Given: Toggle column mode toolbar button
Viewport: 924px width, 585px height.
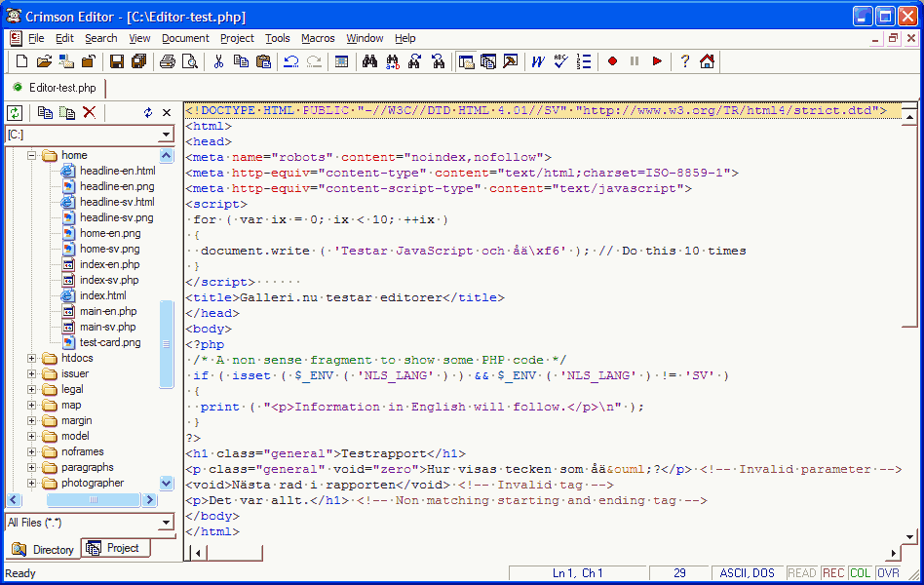Looking at the screenshot, I should pos(341,61).
